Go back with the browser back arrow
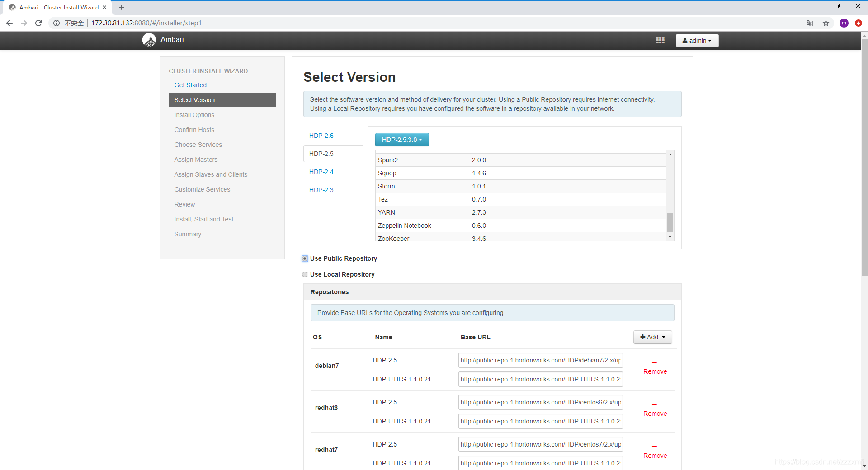The height and width of the screenshot is (470, 868). pos(9,23)
